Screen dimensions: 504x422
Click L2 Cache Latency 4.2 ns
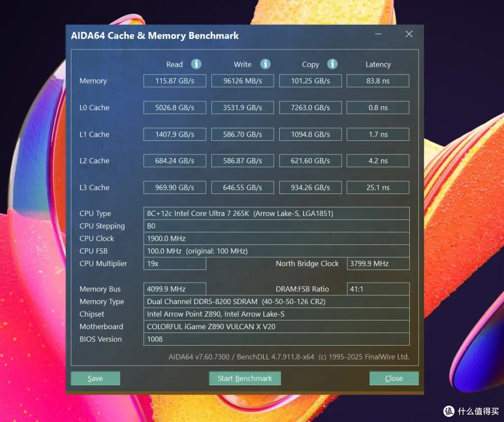pos(378,160)
